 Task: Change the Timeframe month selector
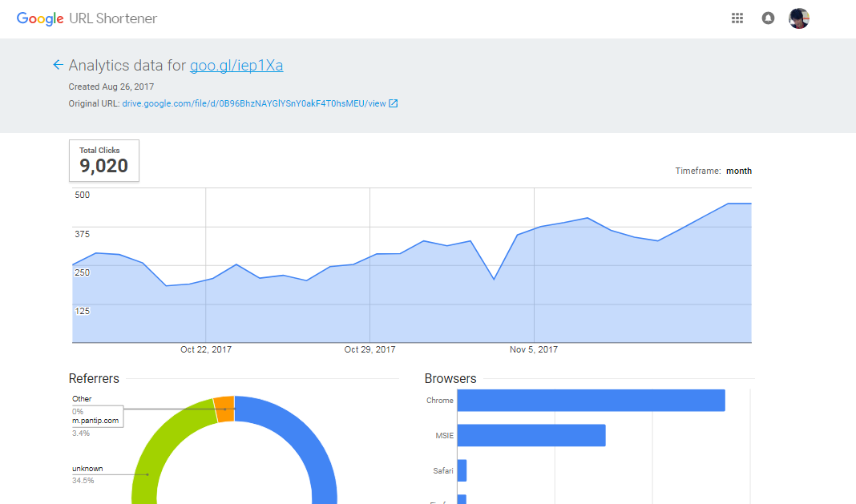pyautogui.click(x=739, y=171)
